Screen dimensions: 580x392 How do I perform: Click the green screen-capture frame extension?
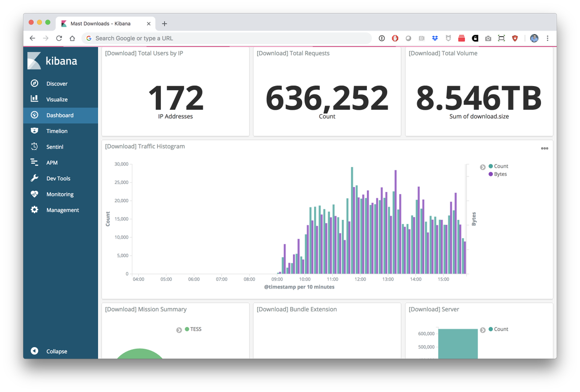click(502, 38)
